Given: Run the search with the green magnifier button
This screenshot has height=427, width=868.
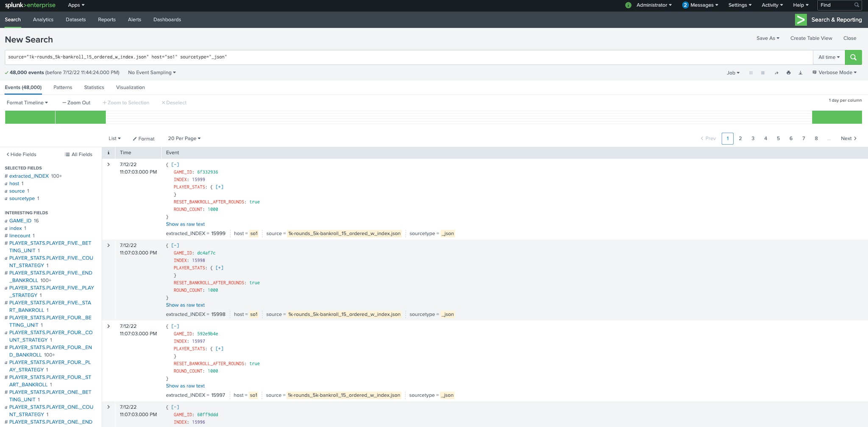Looking at the screenshot, I should [853, 57].
